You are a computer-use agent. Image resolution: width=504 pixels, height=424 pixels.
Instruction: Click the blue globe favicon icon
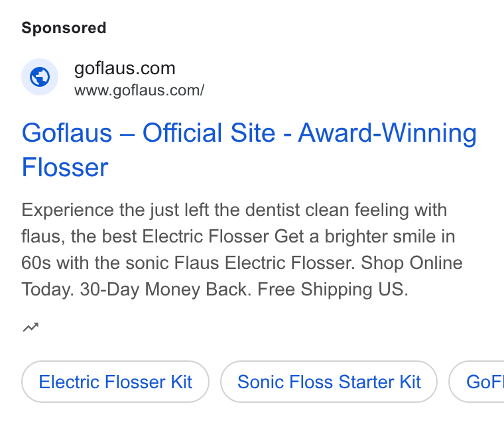(40, 77)
